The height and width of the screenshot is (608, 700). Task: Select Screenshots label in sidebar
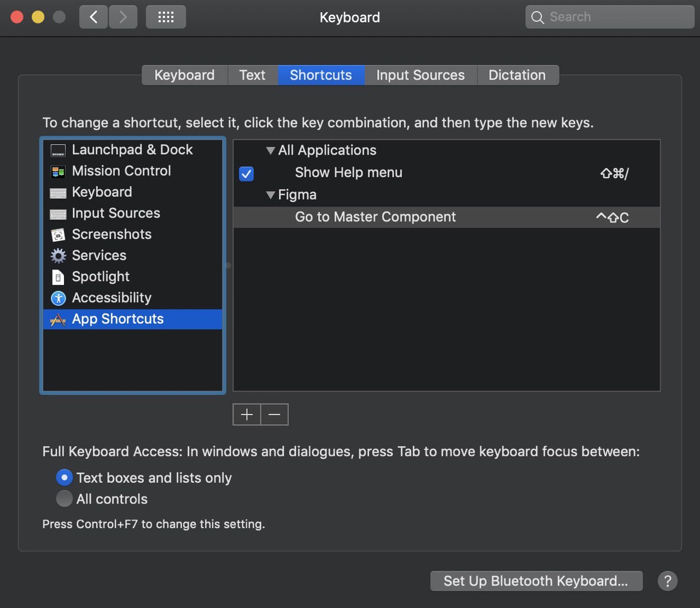[112, 234]
